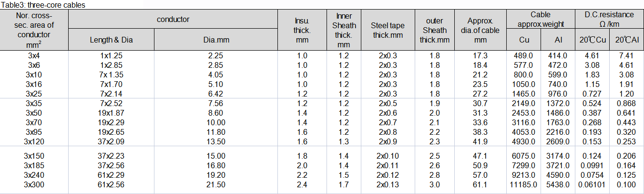Viewport: 644px width, 194px height.
Task: Select the '19x1.87' cell in 3x50 row
Action: tap(111, 113)
